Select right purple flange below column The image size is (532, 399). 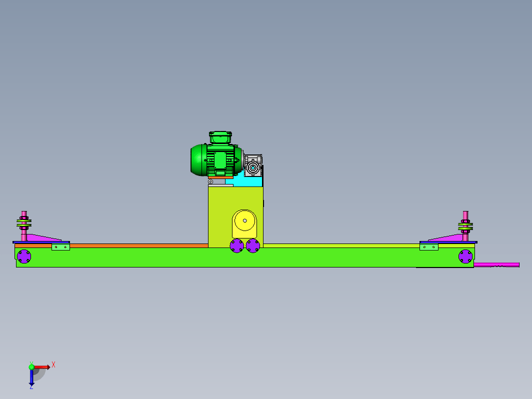coord(253,245)
